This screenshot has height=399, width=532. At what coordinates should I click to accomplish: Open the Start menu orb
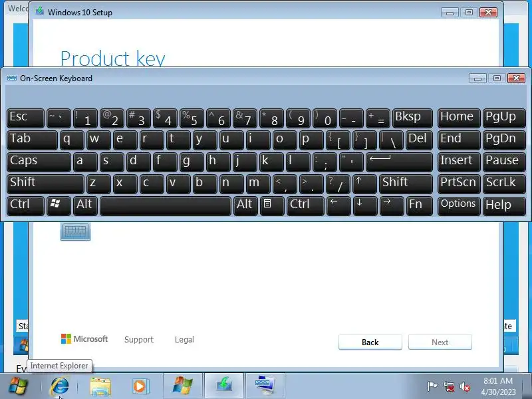pyautogui.click(x=18, y=386)
